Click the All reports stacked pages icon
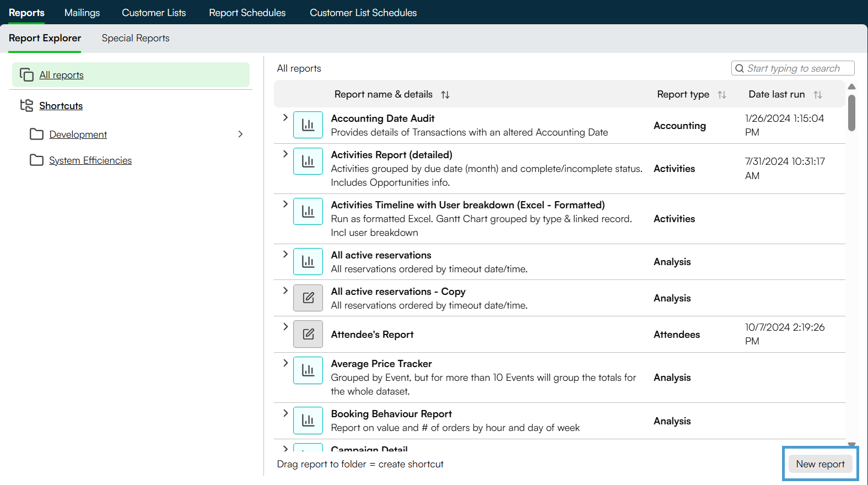The height and width of the screenshot is (485, 868). [x=26, y=74]
